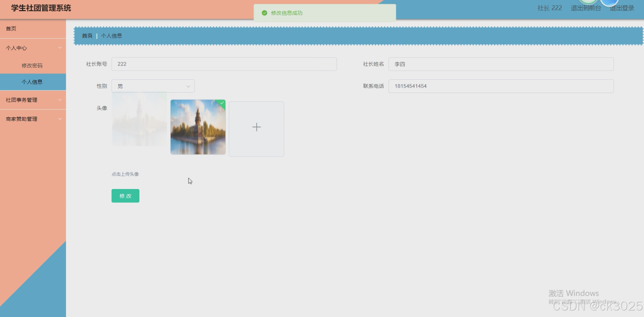Click the 联系电话 input field

coord(501,86)
